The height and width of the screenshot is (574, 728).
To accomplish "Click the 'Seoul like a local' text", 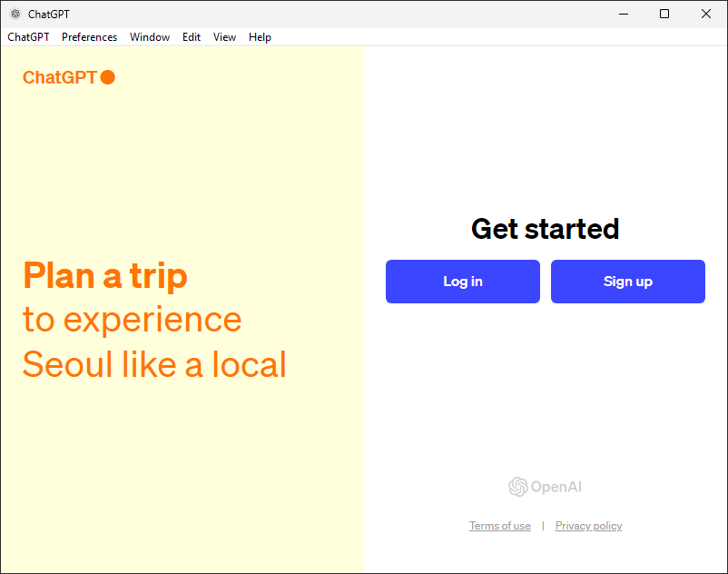I will tap(154, 364).
